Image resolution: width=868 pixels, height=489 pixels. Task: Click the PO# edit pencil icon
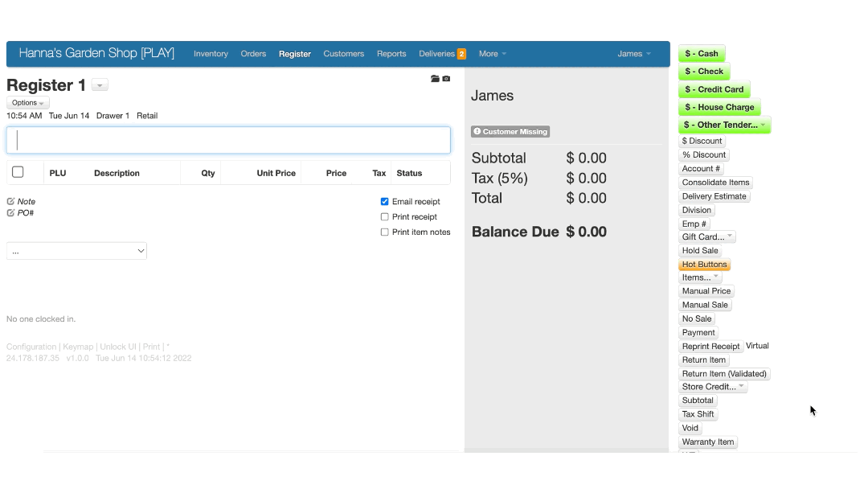(x=10, y=213)
